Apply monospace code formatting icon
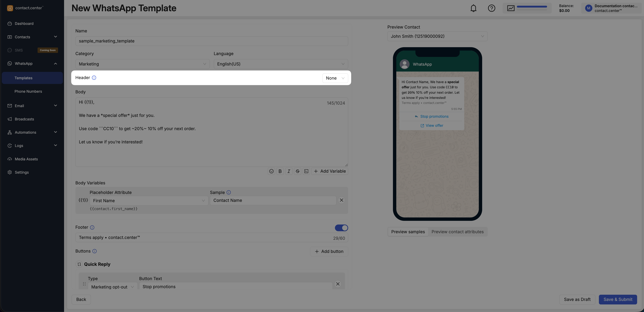 306,171
